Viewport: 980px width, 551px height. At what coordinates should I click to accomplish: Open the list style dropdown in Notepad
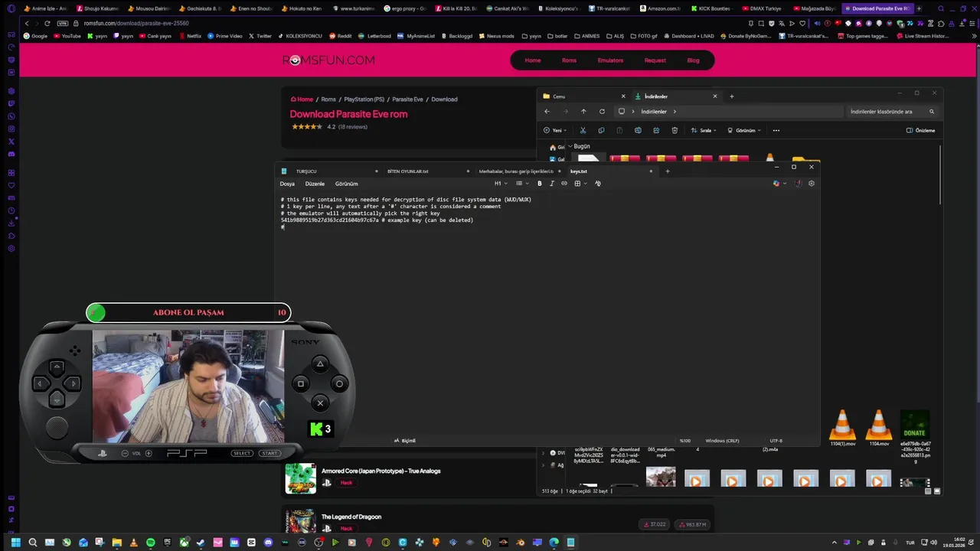(x=521, y=184)
